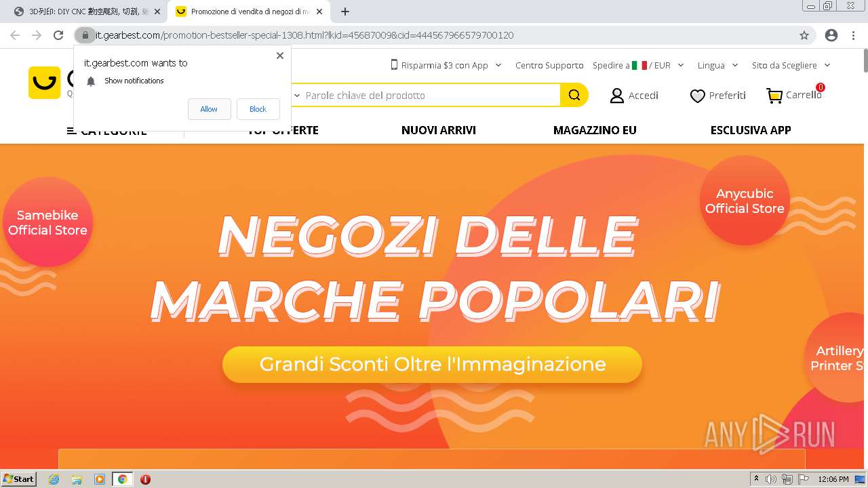Screen dimensions: 868x488
Task: Click the Chrome taskbar icon
Action: click(x=122, y=479)
